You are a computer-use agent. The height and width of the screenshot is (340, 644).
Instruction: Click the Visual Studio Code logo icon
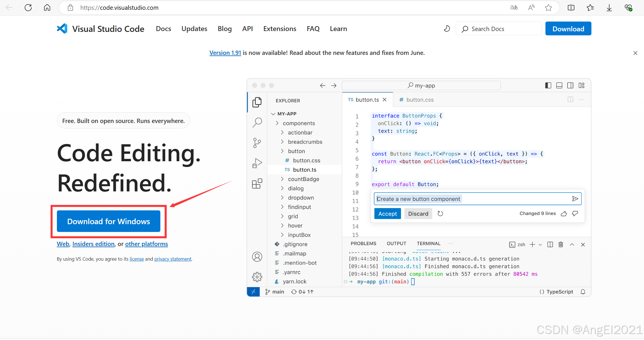(62, 28)
